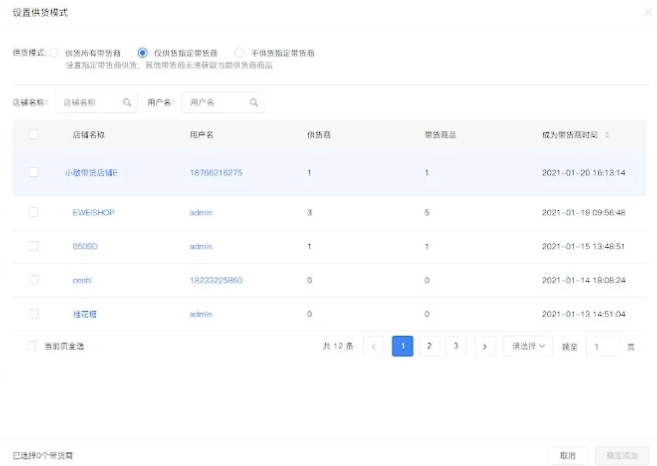Click the username search magnifier icon
Image resolution: width=657 pixels, height=466 pixels.
tap(254, 102)
